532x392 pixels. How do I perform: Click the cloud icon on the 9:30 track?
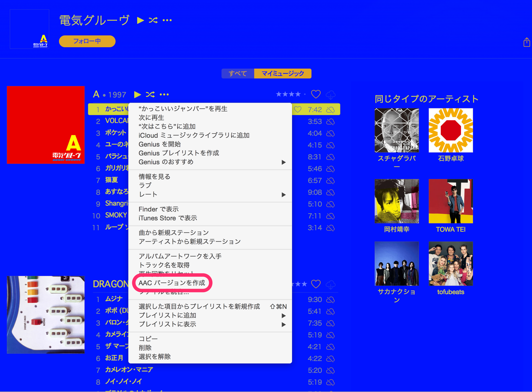pos(330,300)
